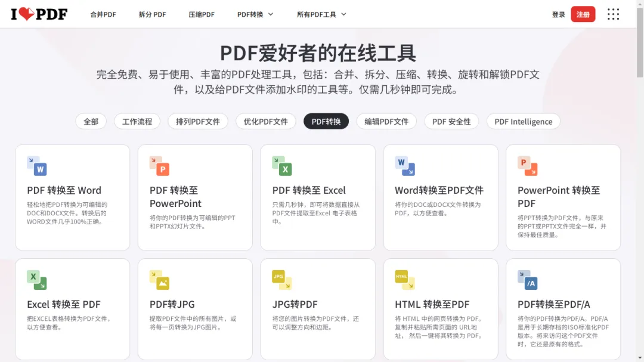644x362 pixels.
Task: Open 压缩PDF from the top navigation
Action: pos(202,14)
